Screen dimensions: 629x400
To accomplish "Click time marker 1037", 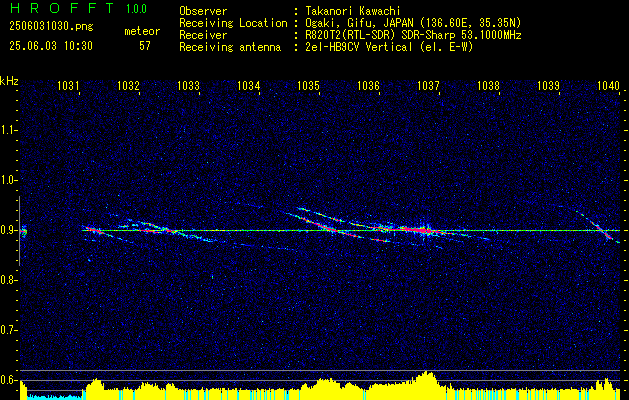I will (428, 85).
